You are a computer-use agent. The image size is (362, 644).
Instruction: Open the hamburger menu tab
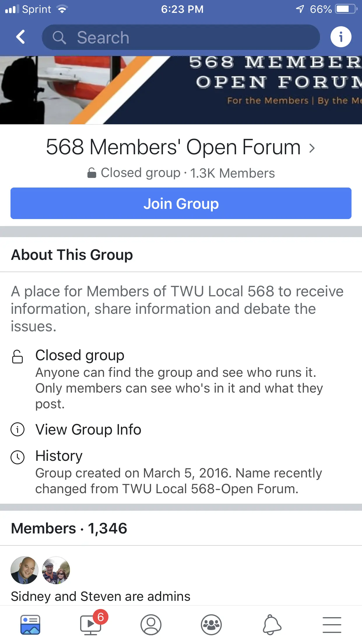coord(332,625)
